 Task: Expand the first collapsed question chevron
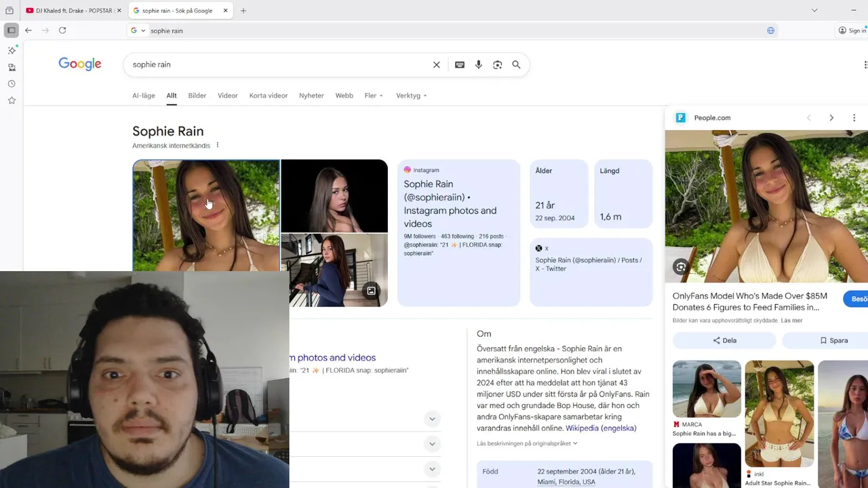(432, 419)
